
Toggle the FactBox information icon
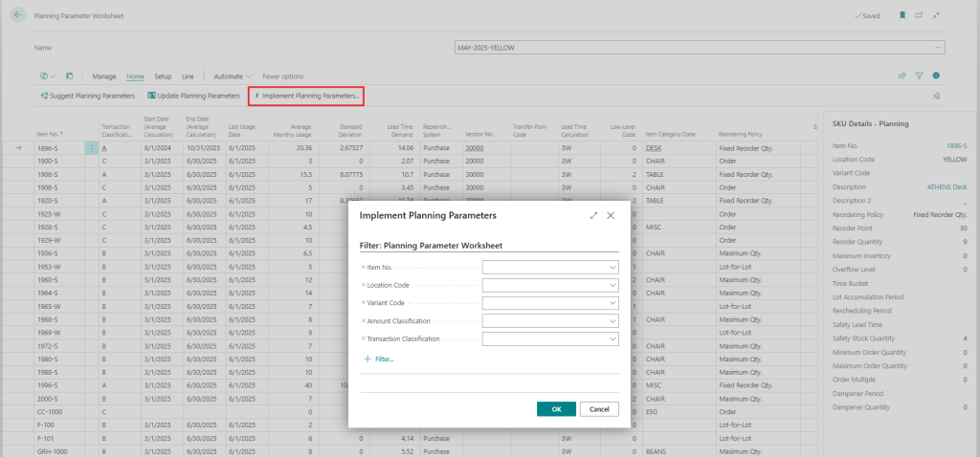tap(936, 76)
